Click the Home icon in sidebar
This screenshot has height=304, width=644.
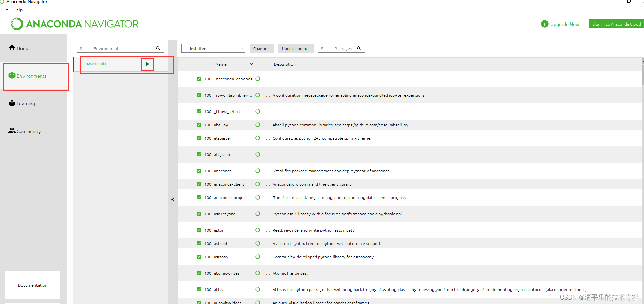12,48
